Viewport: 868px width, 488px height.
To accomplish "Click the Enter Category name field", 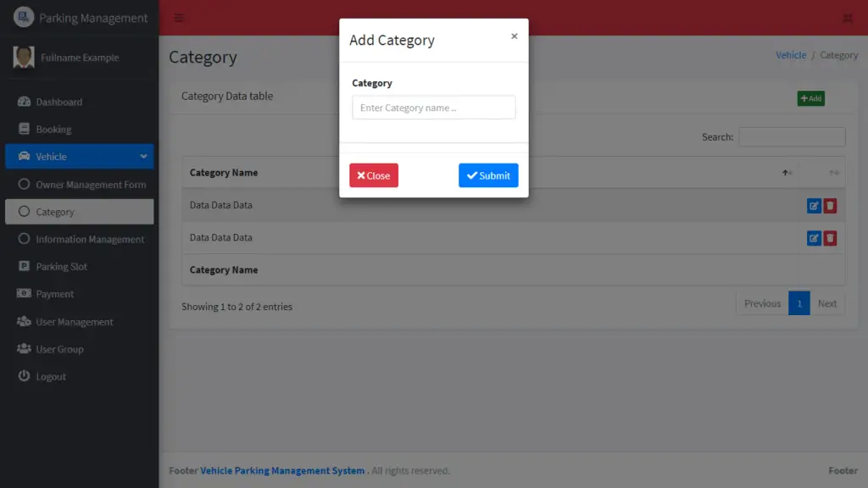I will click(433, 107).
